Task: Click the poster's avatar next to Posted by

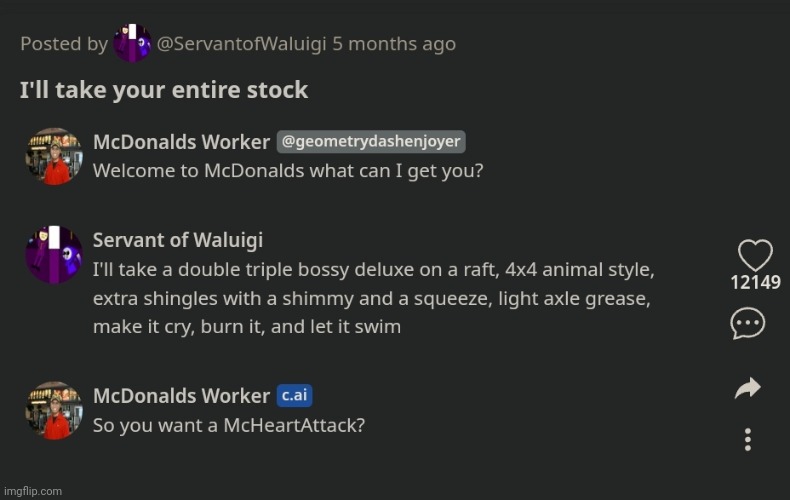Action: click(132, 43)
